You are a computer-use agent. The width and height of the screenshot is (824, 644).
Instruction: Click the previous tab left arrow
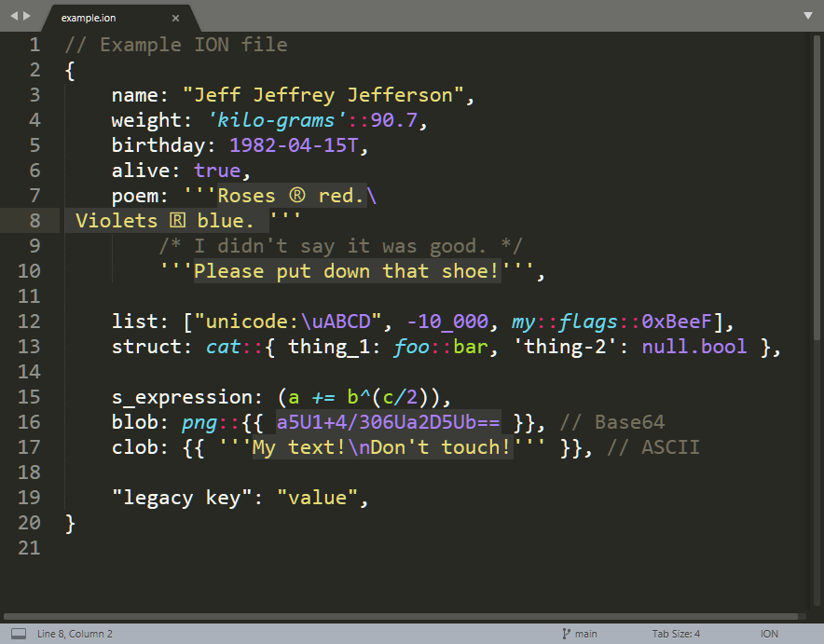coord(14,16)
